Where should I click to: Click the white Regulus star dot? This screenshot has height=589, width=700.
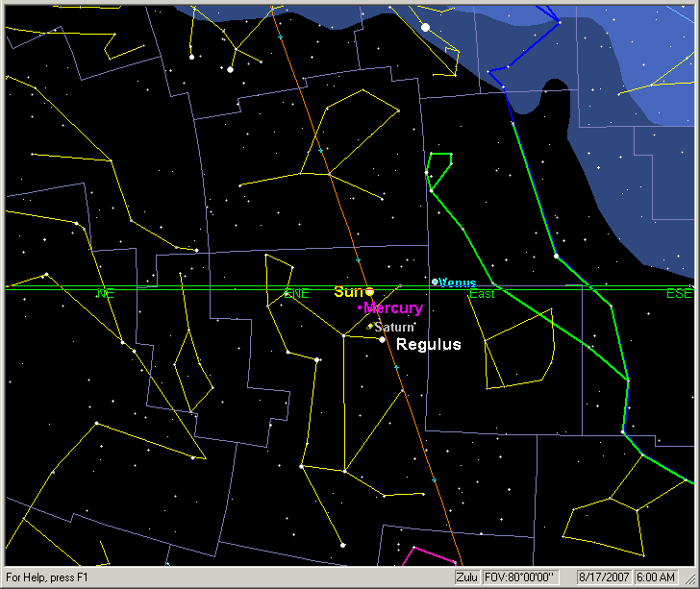(382, 339)
